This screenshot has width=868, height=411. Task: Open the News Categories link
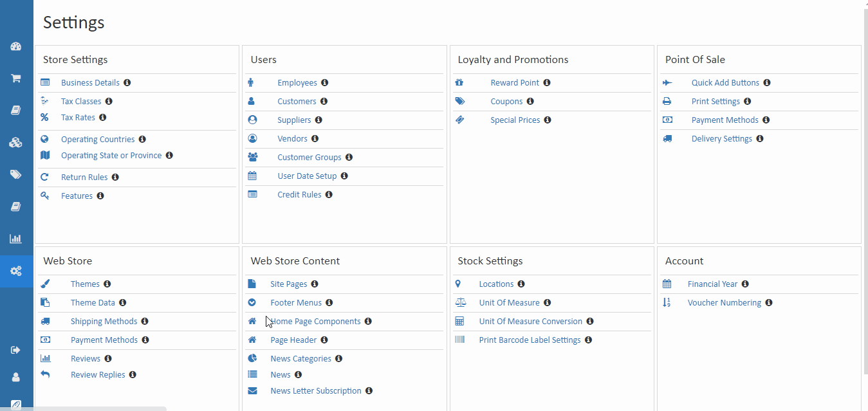(301, 359)
